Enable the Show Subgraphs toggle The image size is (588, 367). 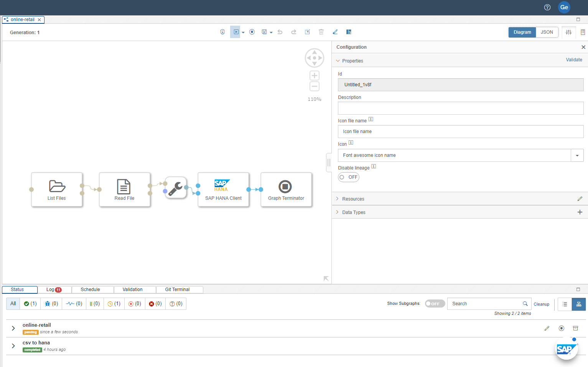click(x=435, y=304)
